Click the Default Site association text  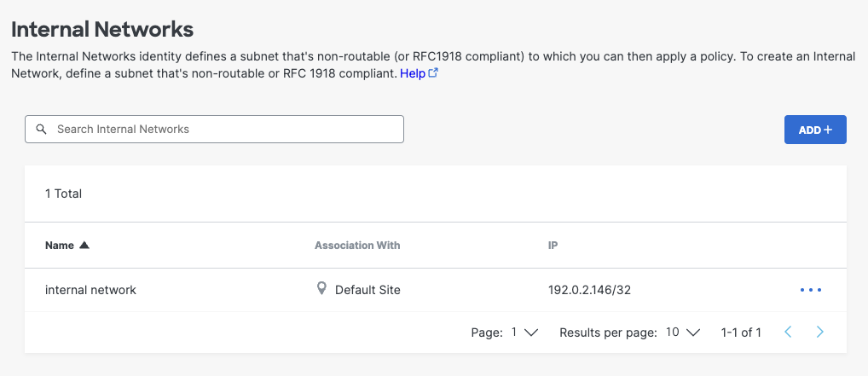point(367,290)
